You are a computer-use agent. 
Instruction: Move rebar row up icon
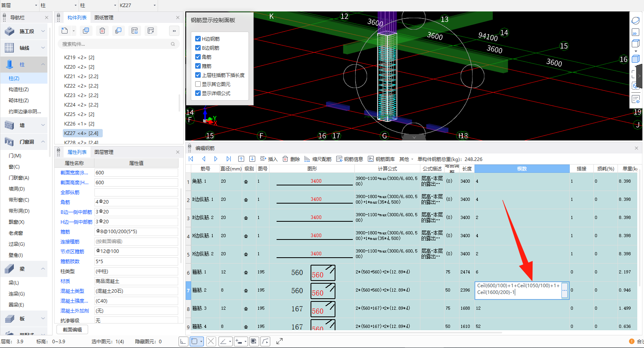tap(241, 159)
